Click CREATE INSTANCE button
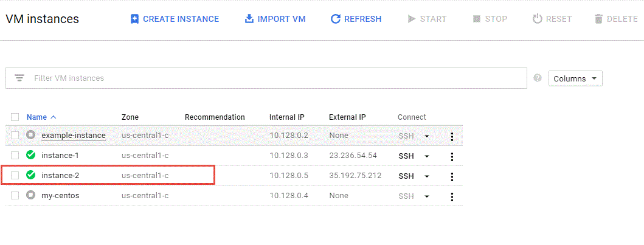This screenshot has height=245, width=644. point(175,19)
